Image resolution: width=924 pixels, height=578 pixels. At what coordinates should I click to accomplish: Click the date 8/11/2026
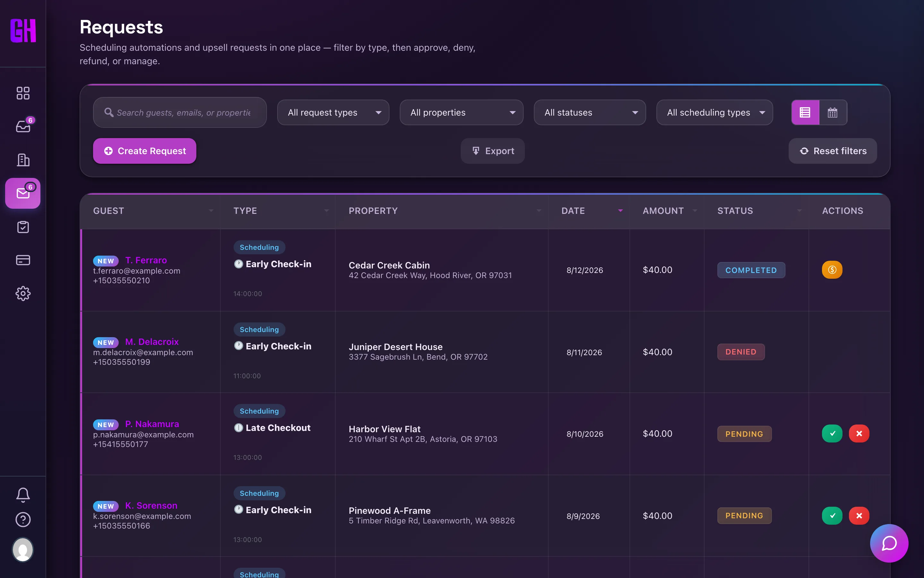pos(584,353)
